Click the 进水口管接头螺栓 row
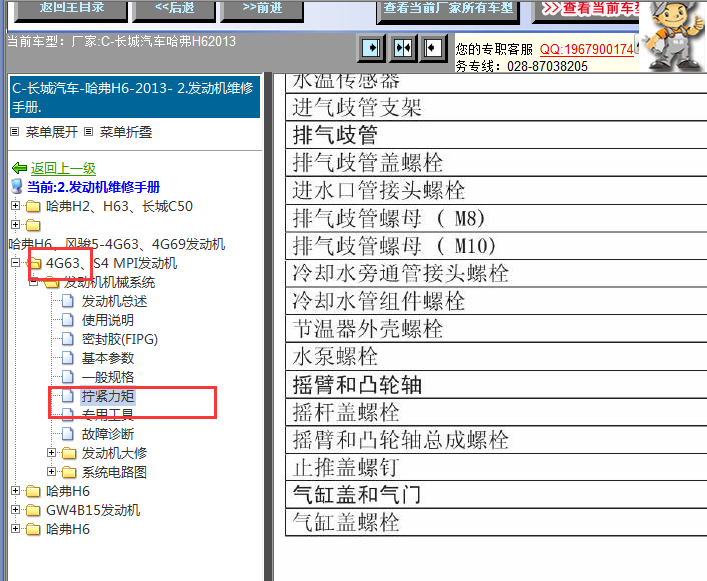The image size is (707, 581). [496, 190]
